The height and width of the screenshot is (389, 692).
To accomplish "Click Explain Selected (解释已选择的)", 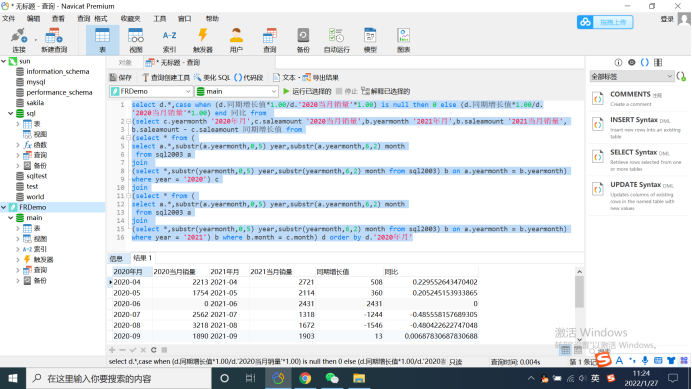I will [x=386, y=91].
